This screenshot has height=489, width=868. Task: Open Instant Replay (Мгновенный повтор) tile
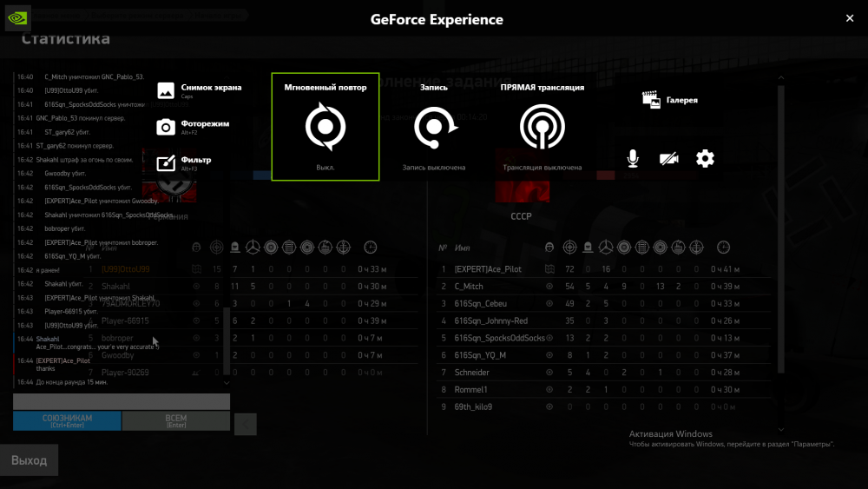click(x=325, y=127)
